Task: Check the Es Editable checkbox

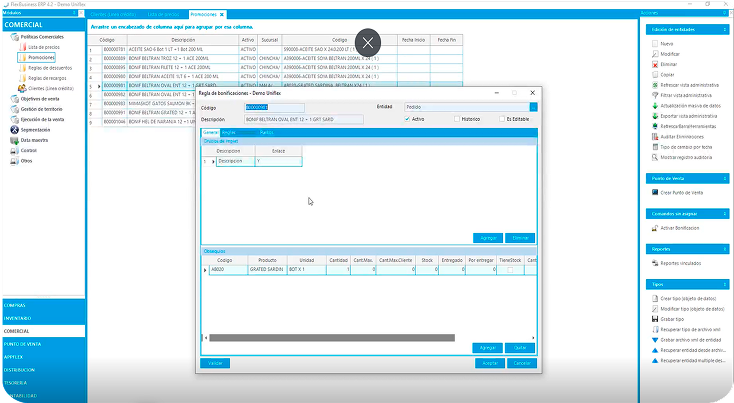Action: click(502, 119)
